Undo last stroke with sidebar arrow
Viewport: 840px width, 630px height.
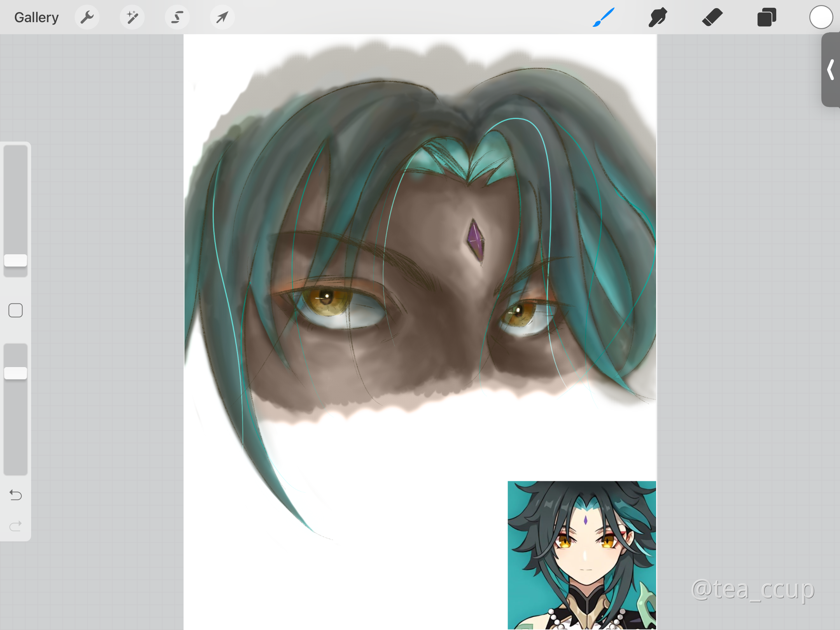pos(16,495)
